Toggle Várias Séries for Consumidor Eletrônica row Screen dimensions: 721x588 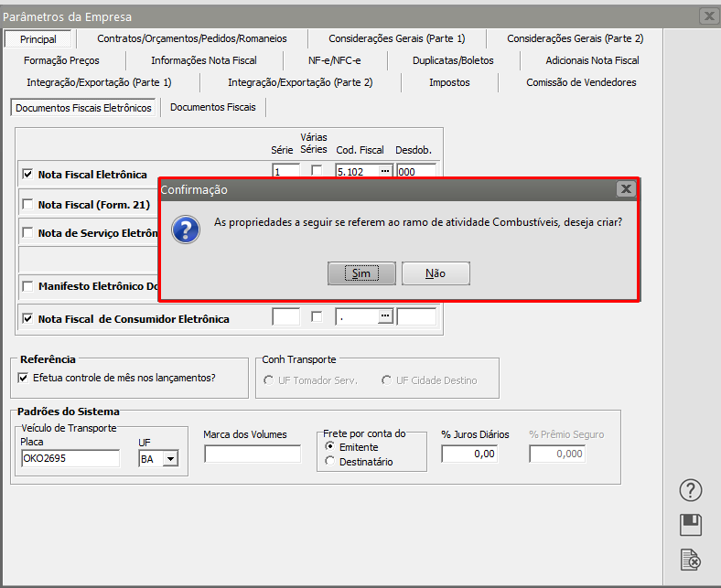(317, 316)
